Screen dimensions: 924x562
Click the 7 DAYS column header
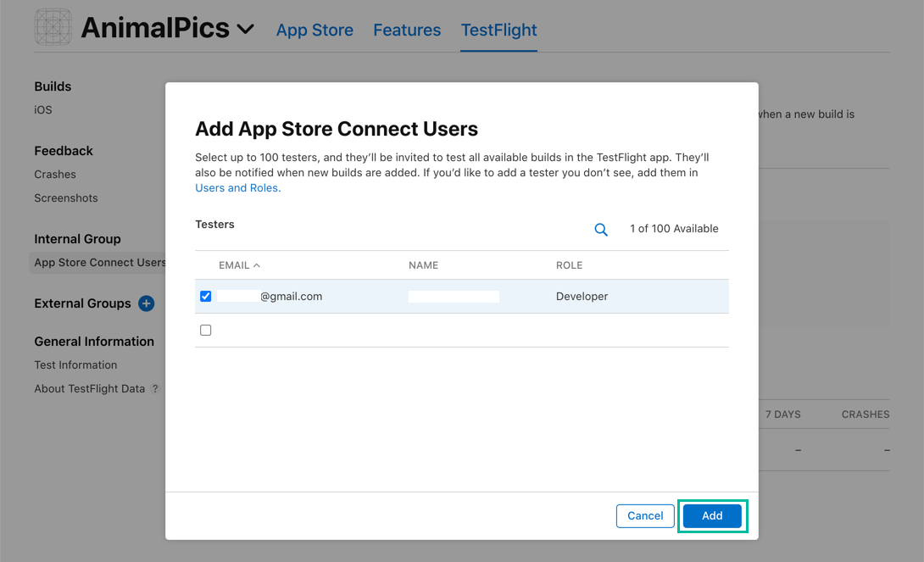[782, 415]
